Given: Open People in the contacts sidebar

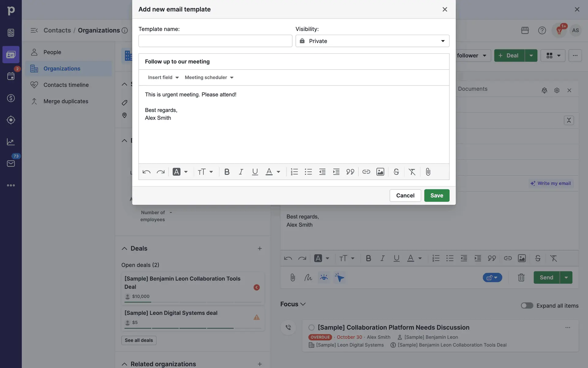Looking at the screenshot, I should [x=52, y=52].
